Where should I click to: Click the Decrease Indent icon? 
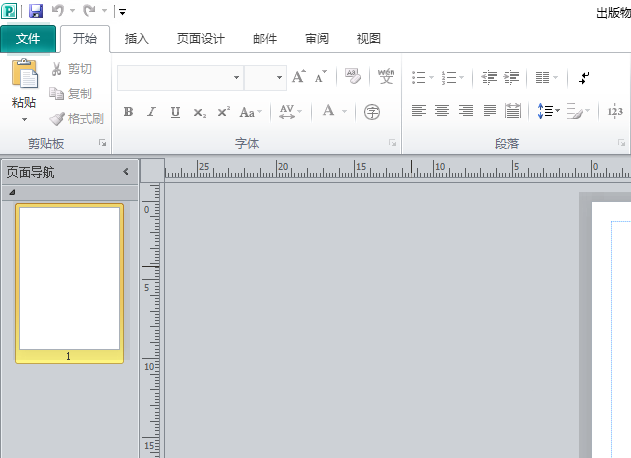click(x=489, y=77)
